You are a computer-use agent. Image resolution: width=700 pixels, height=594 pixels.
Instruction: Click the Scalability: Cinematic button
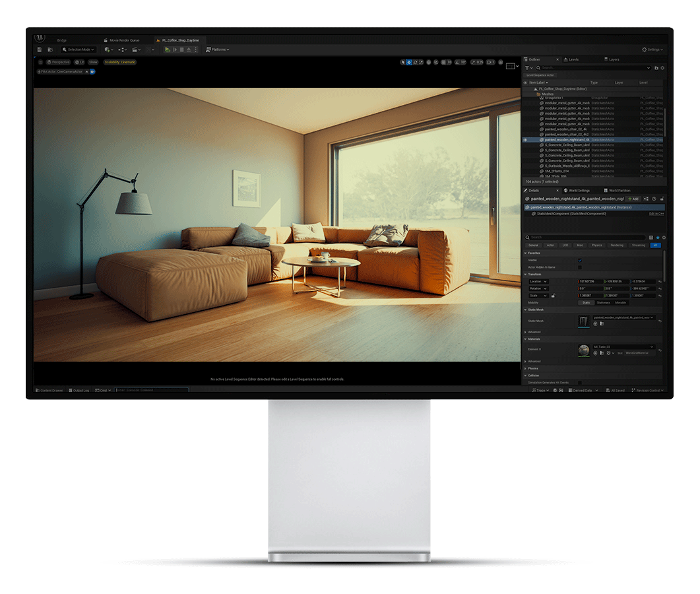120,62
